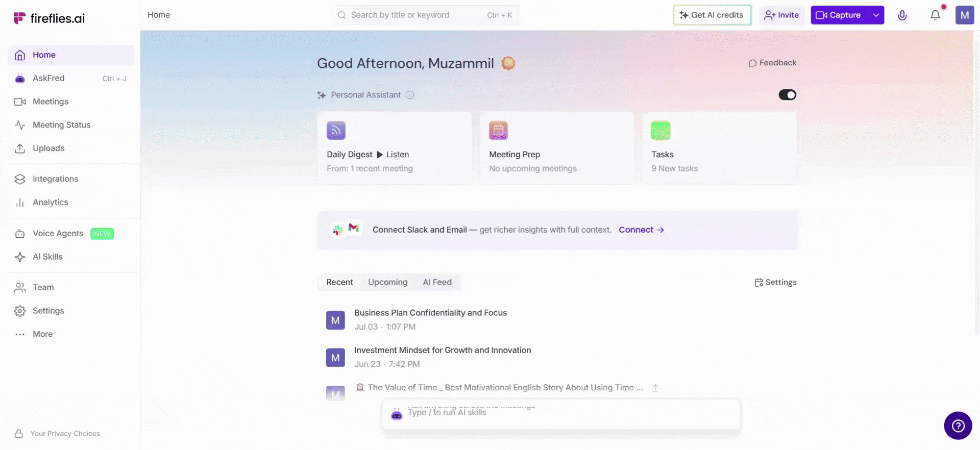Open Voice Agents in the sidebar
The width and height of the screenshot is (980, 450).
pyautogui.click(x=71, y=234)
